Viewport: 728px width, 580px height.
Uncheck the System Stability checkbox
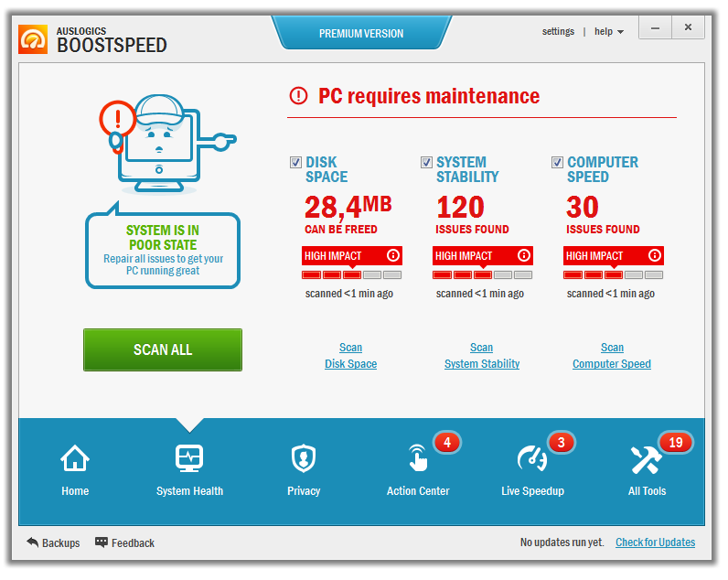coord(427,163)
